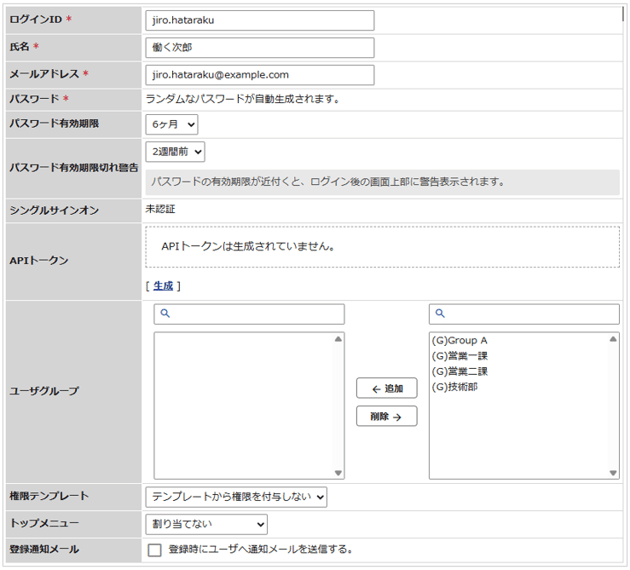Select (G)営業一課 in the list
Screen dimensions: 630x570
click(459, 356)
